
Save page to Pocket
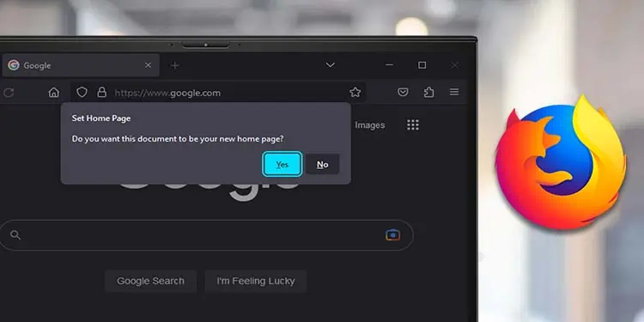403,93
